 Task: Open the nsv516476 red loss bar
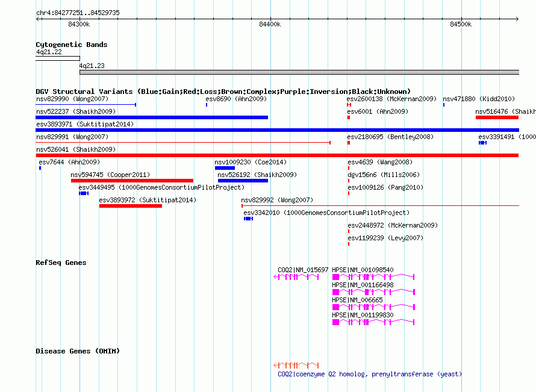[497, 117]
